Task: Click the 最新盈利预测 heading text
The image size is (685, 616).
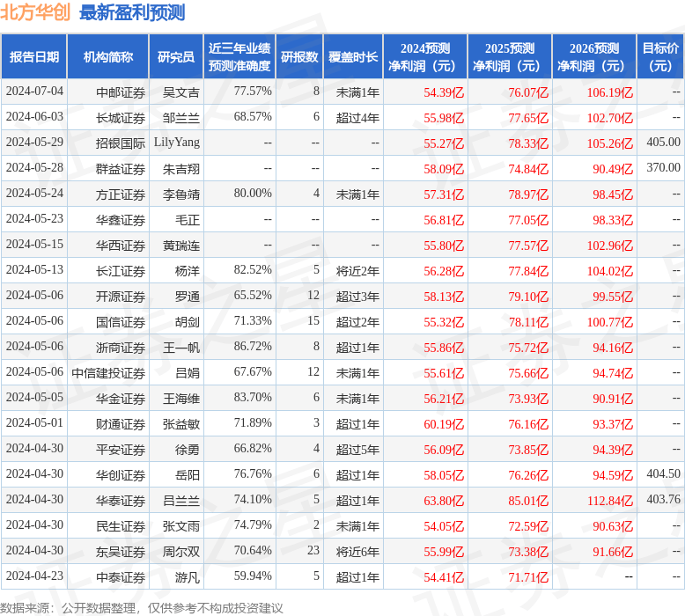Action: (132, 13)
